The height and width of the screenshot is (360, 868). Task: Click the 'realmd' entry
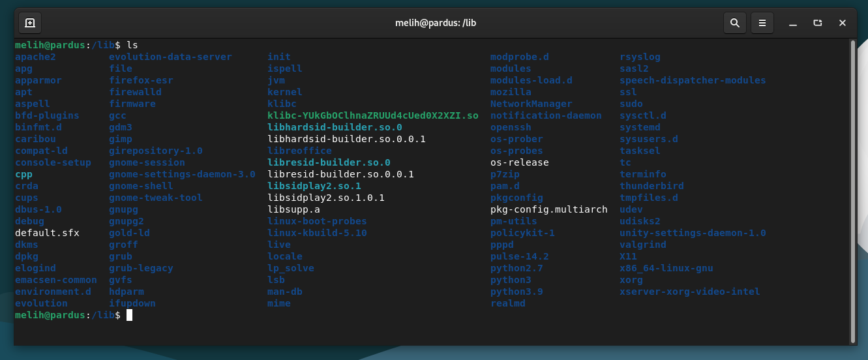508,303
